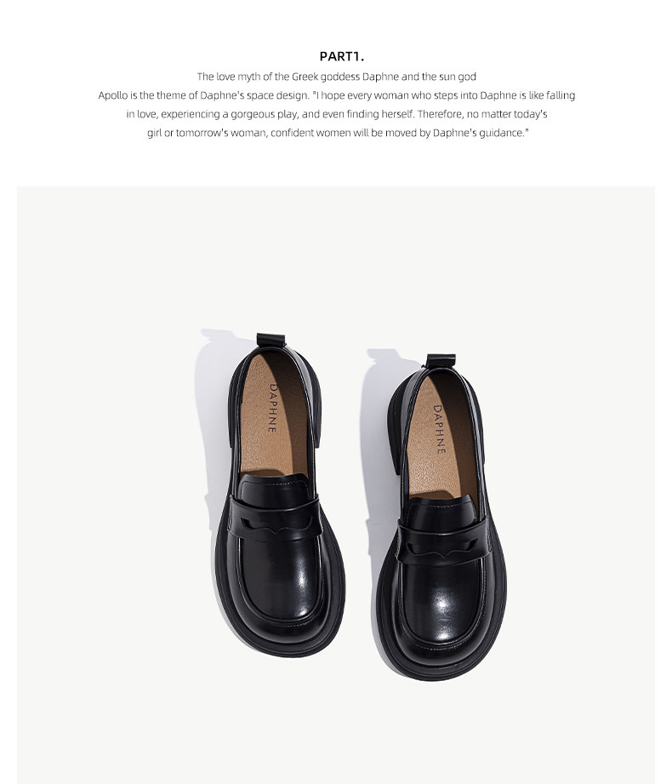This screenshot has width=672, height=784.
Task: Click the left black loafer image
Action: tap(279, 495)
